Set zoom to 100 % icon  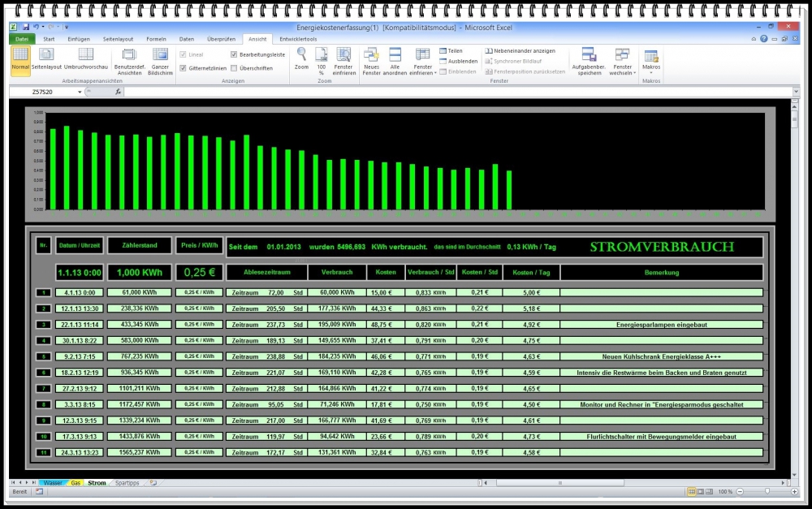(321, 57)
